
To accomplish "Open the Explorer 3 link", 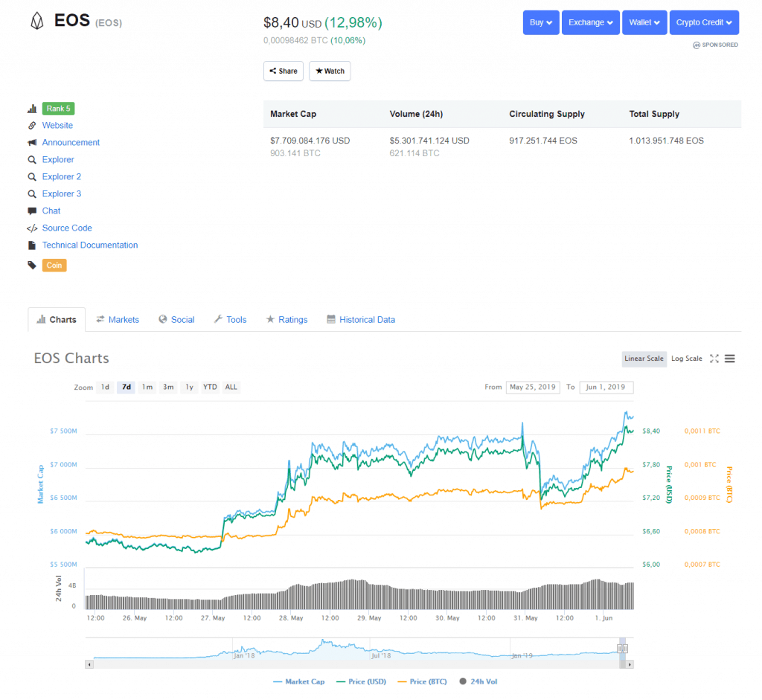I will click(62, 194).
